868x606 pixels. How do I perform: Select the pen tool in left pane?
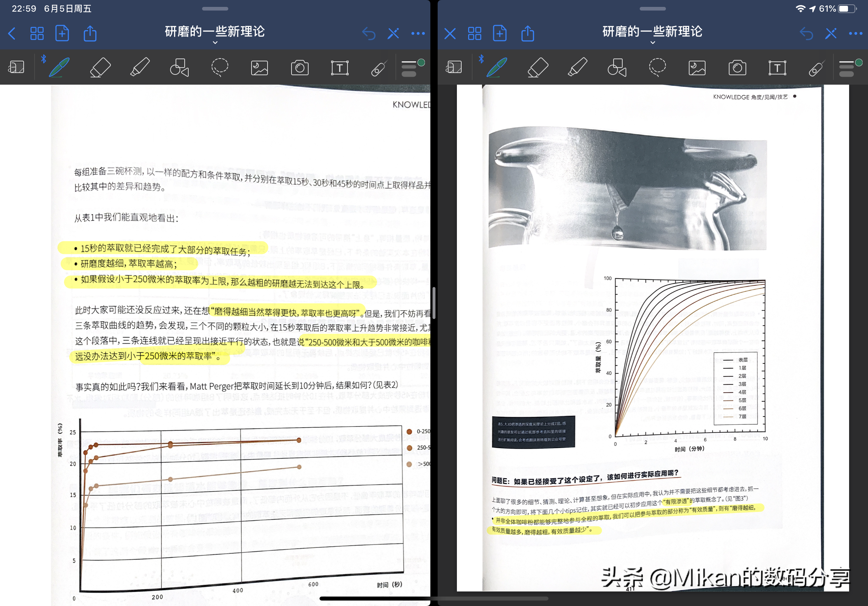pyautogui.click(x=59, y=68)
